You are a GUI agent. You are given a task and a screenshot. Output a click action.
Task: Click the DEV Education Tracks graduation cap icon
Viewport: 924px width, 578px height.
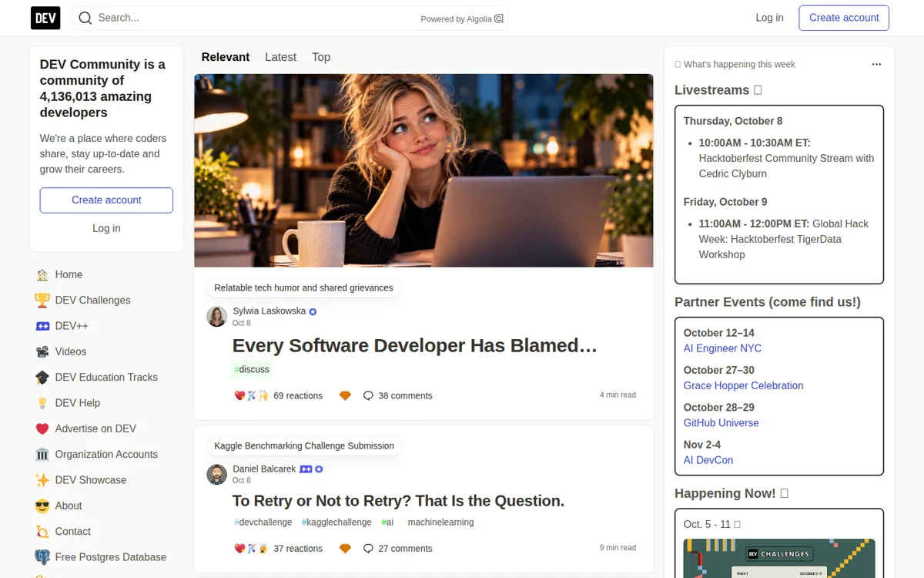(x=42, y=377)
